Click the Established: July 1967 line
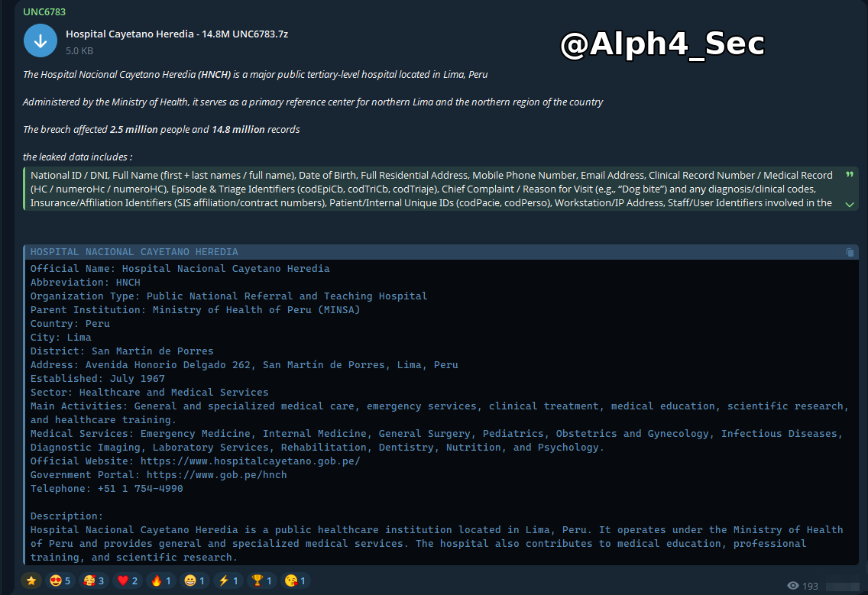 point(98,379)
